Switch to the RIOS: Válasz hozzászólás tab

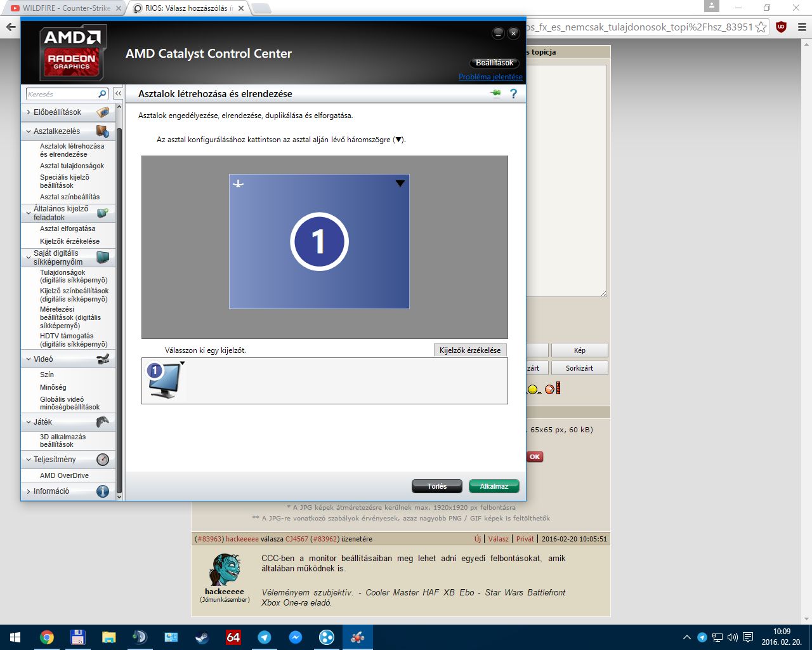[188, 8]
